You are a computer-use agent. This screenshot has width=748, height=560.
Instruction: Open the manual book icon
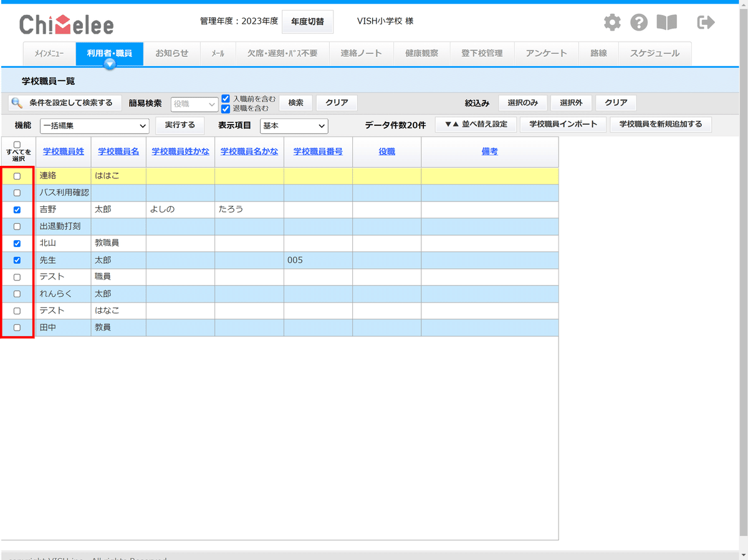[667, 23]
